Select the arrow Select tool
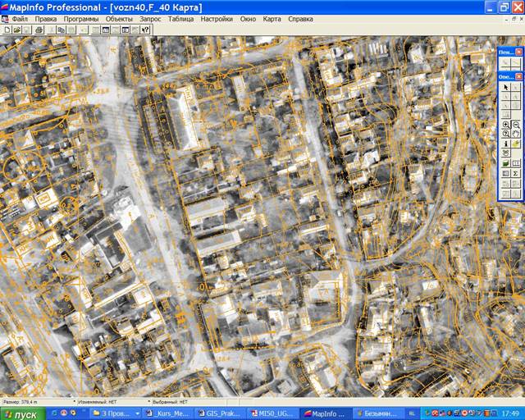The width and height of the screenshot is (525, 420). coord(506,88)
